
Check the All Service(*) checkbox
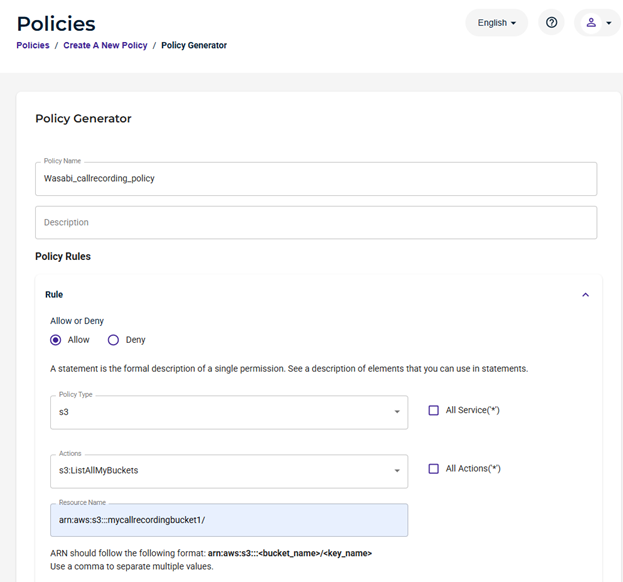(433, 410)
